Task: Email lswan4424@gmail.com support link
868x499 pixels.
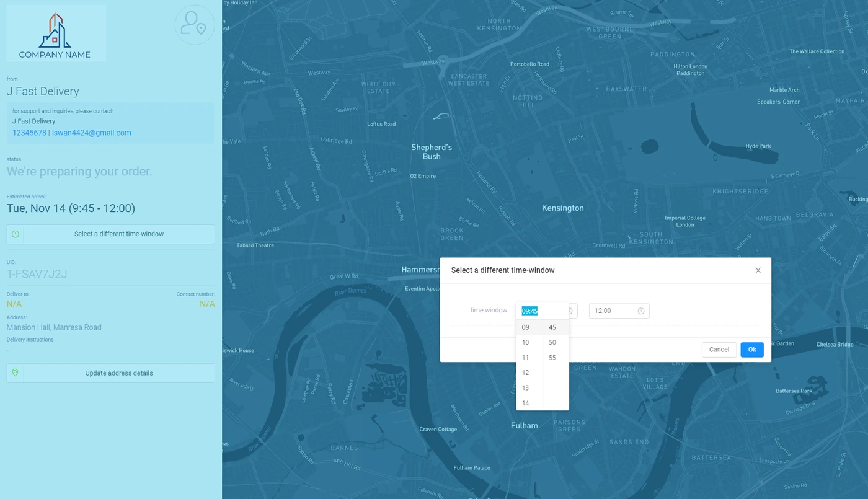Action: point(92,133)
